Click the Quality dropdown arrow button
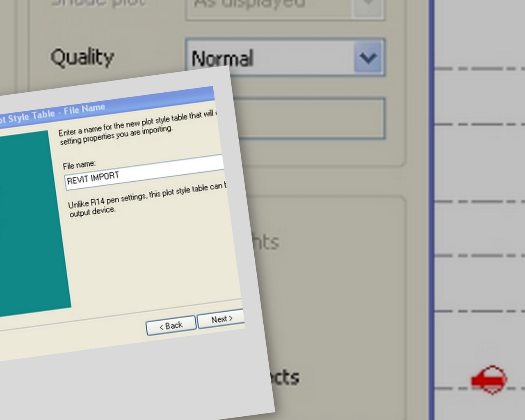 (368, 57)
